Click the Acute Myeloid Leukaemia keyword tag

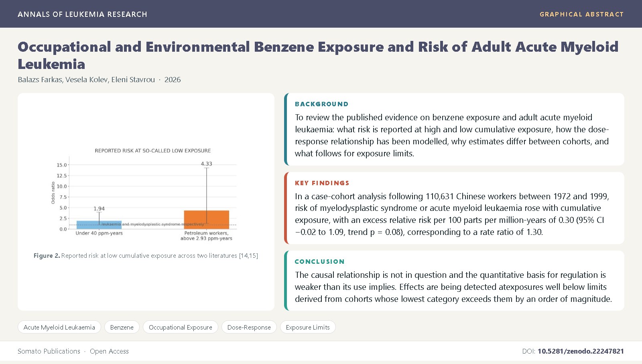59,327
